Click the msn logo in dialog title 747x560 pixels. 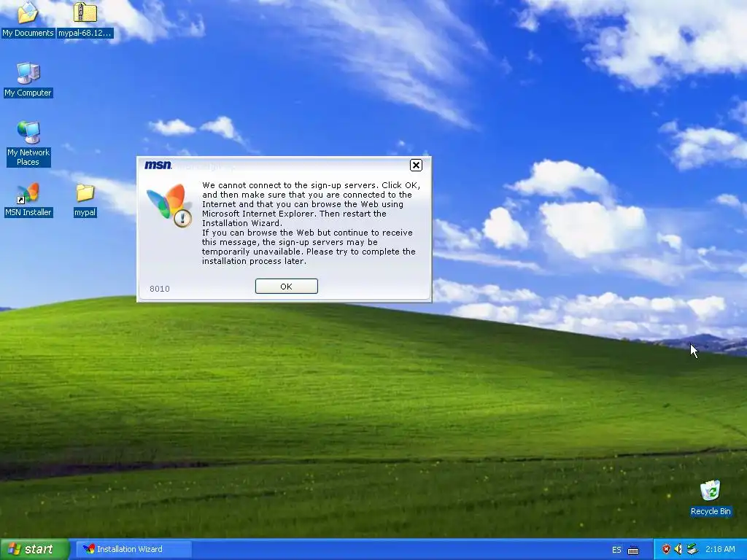[158, 165]
